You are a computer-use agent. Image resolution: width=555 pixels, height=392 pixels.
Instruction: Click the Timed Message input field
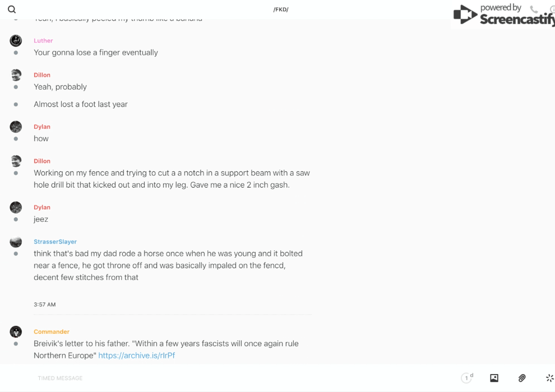pyautogui.click(x=224, y=378)
